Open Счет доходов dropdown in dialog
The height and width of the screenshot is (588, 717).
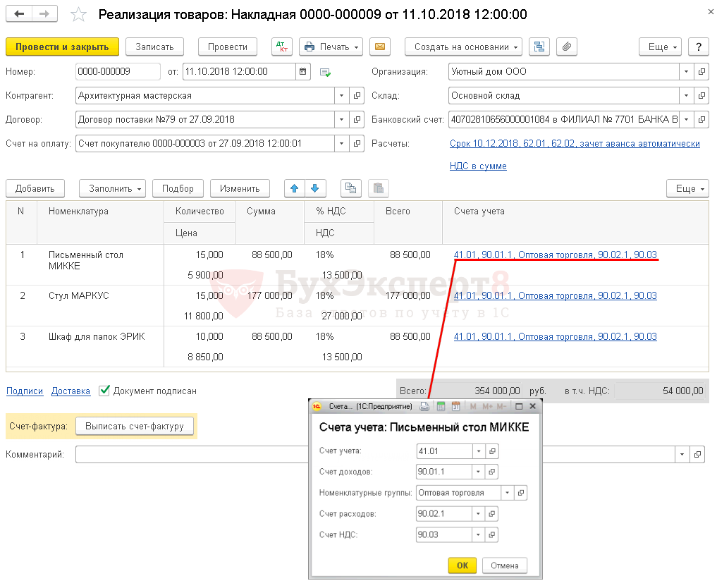pos(479,472)
